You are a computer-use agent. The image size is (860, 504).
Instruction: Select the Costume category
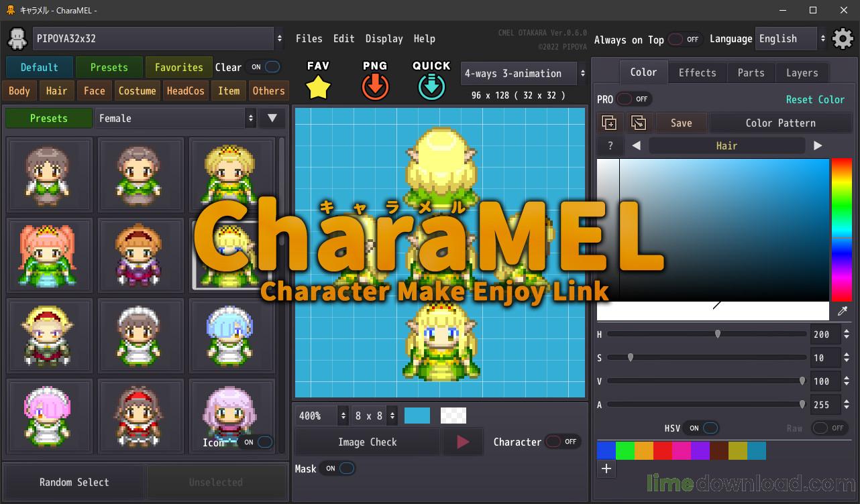coord(137,90)
